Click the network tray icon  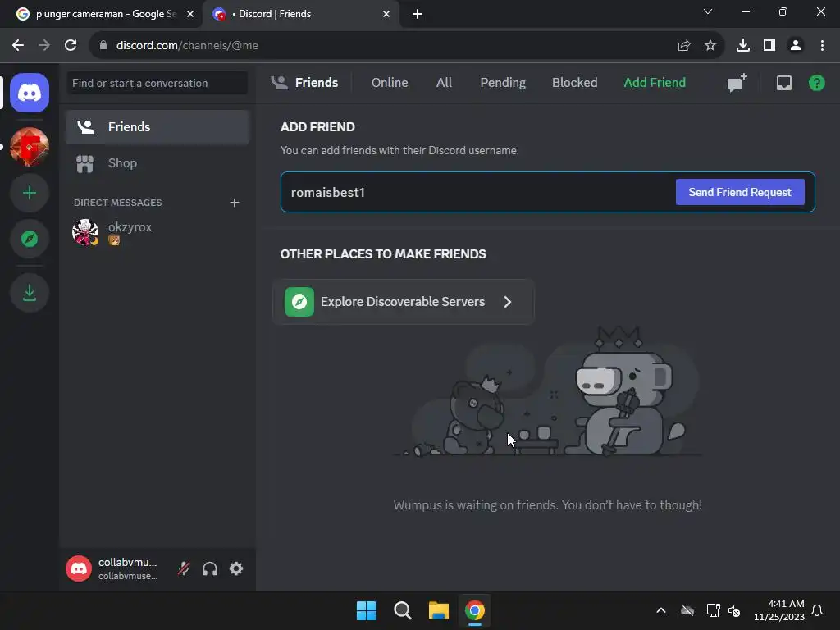[713, 610]
